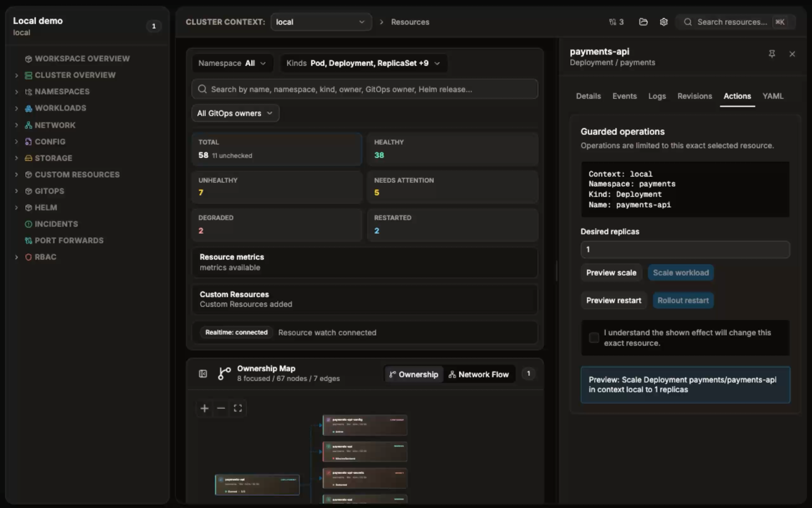812x508 pixels.
Task: Select the Total 58 card
Action: (x=277, y=150)
